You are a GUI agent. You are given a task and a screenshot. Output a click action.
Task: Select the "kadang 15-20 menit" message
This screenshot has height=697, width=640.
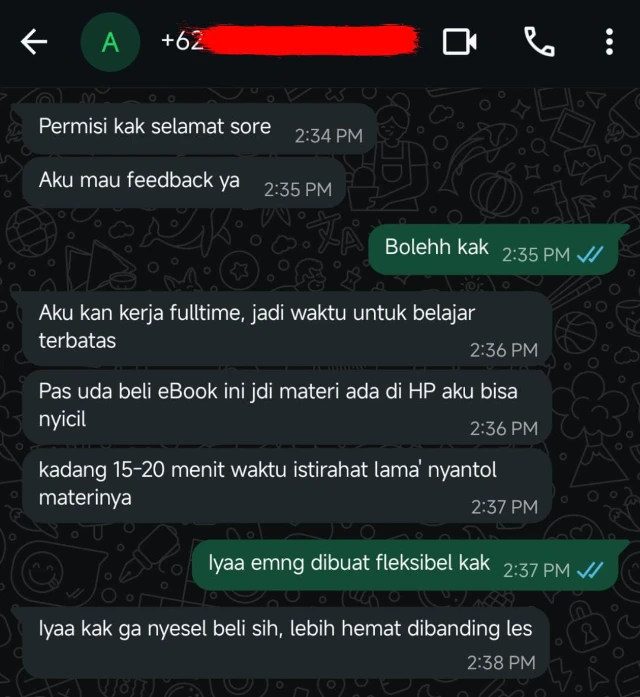click(287, 485)
